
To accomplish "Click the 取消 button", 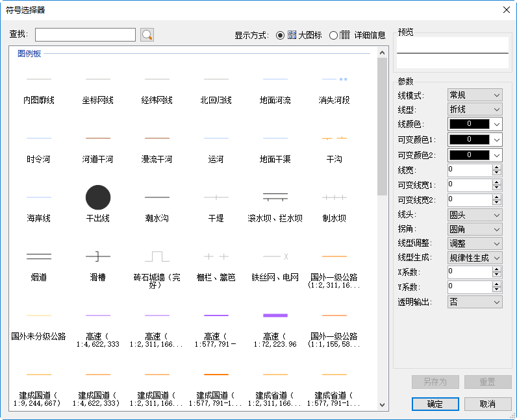I will tap(488, 404).
